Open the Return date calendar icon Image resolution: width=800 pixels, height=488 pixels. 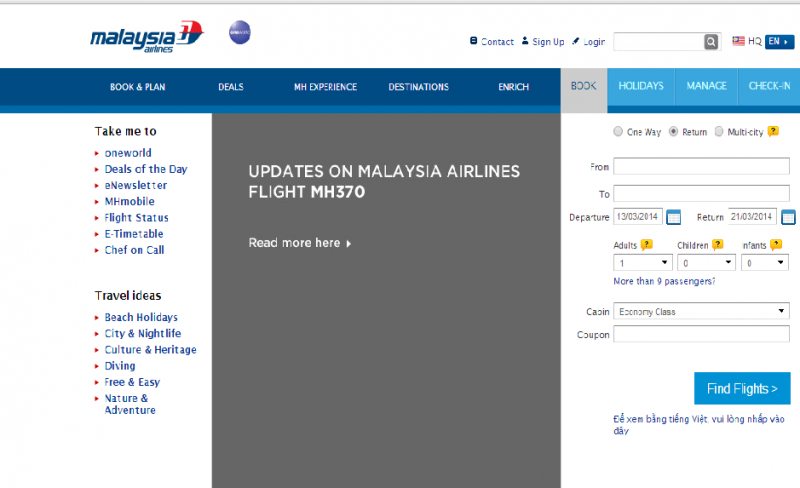[788, 217]
